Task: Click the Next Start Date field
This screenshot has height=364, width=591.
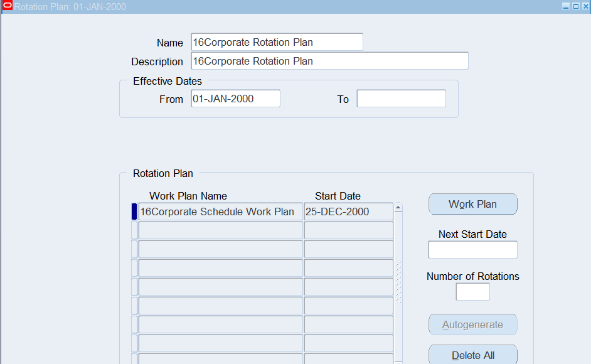Action: tap(472, 250)
